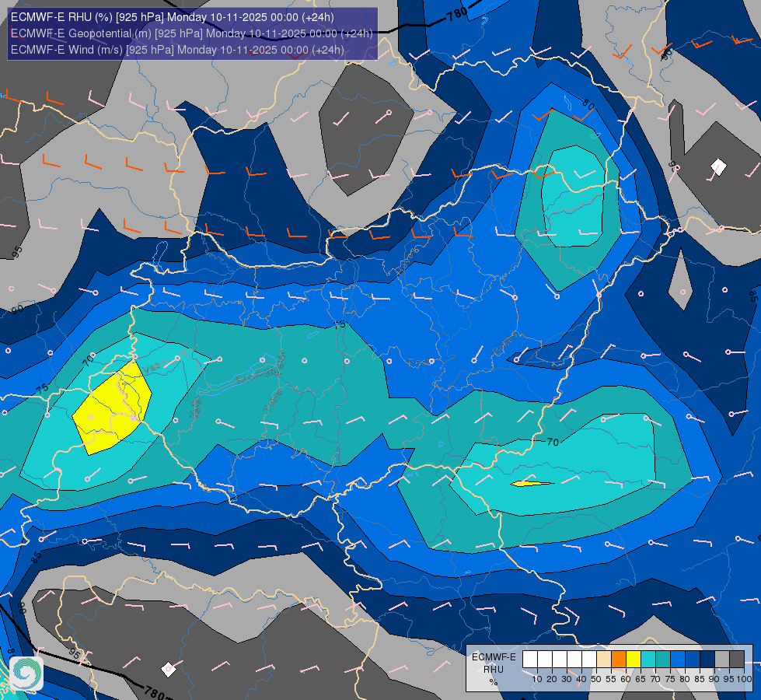Click the legend value 10
This screenshot has width=761, height=700.
pos(537,679)
